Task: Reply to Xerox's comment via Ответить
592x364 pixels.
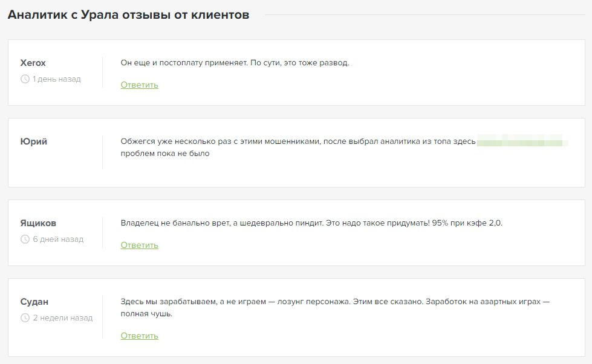Action: point(139,85)
